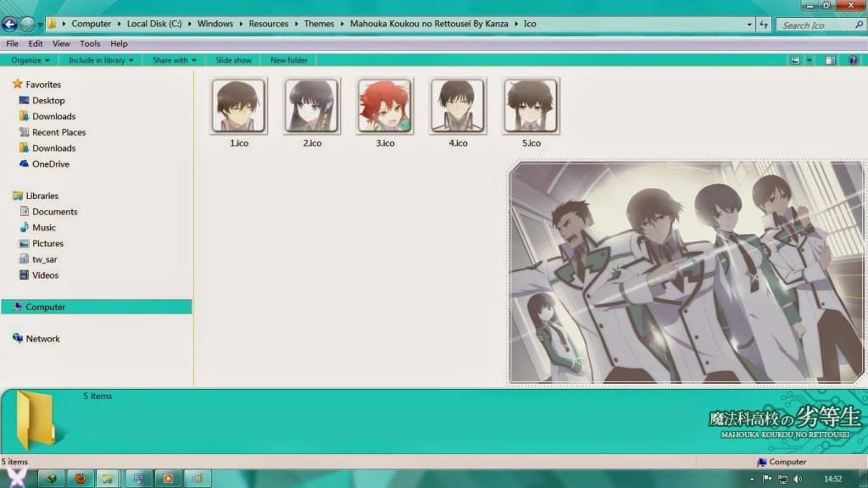Click the magnifier icon in the search box
This screenshot has height=488, width=868.
859,25
